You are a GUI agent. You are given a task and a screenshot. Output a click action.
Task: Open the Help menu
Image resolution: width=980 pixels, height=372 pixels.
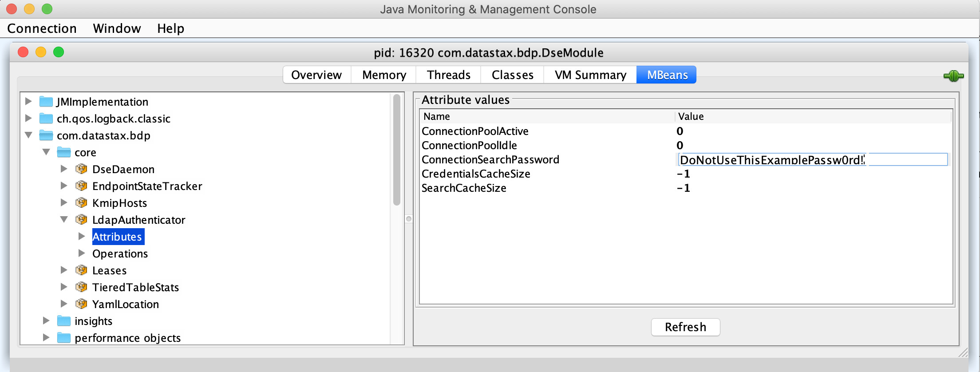[170, 28]
